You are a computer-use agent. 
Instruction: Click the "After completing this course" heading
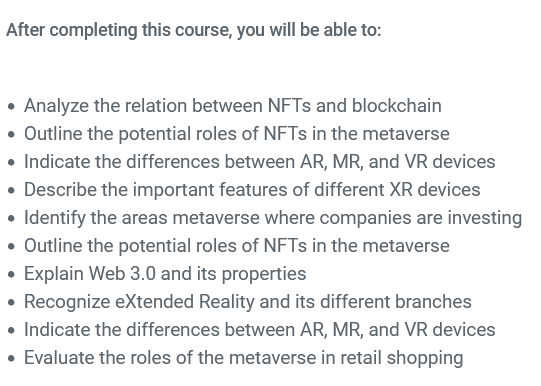click(194, 30)
